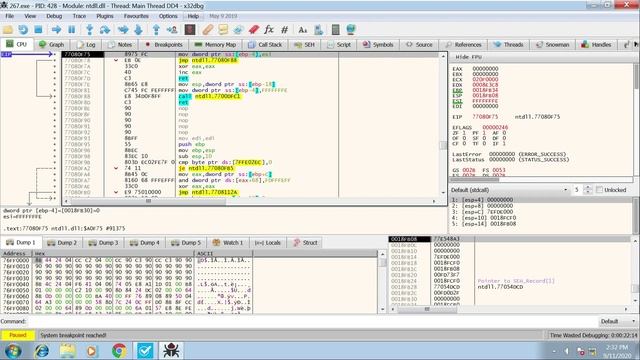
Task: Switch to the Breakpoints tab
Action: [164, 44]
